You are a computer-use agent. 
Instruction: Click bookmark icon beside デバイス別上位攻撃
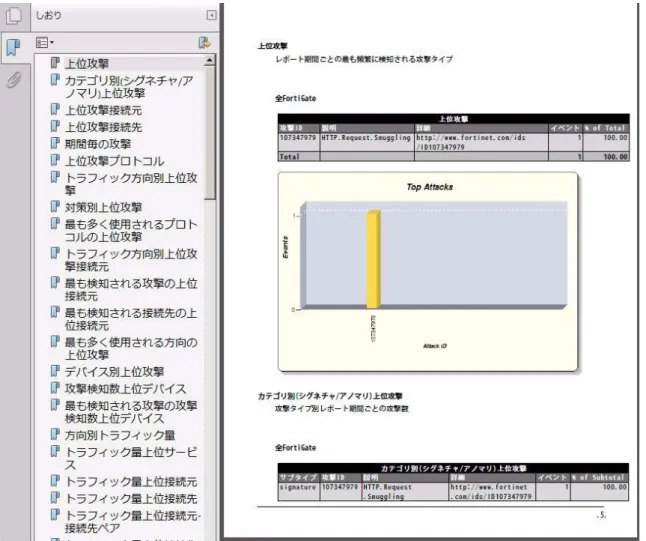[55, 371]
